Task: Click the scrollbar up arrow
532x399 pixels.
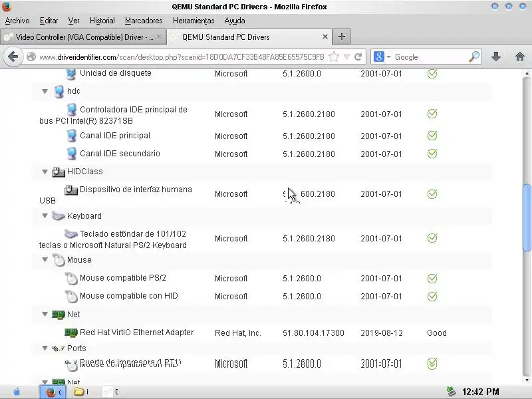Action: [x=527, y=73]
